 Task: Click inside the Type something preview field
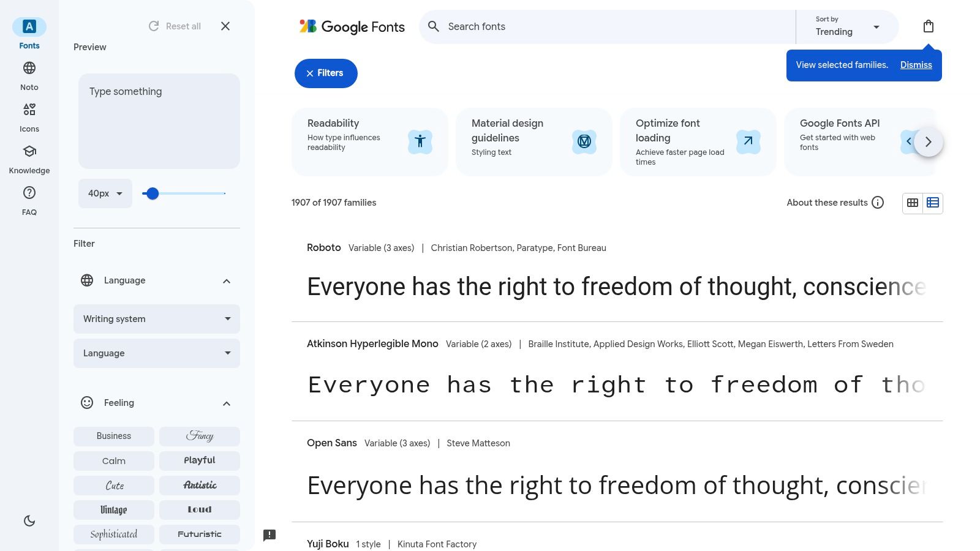point(159,121)
